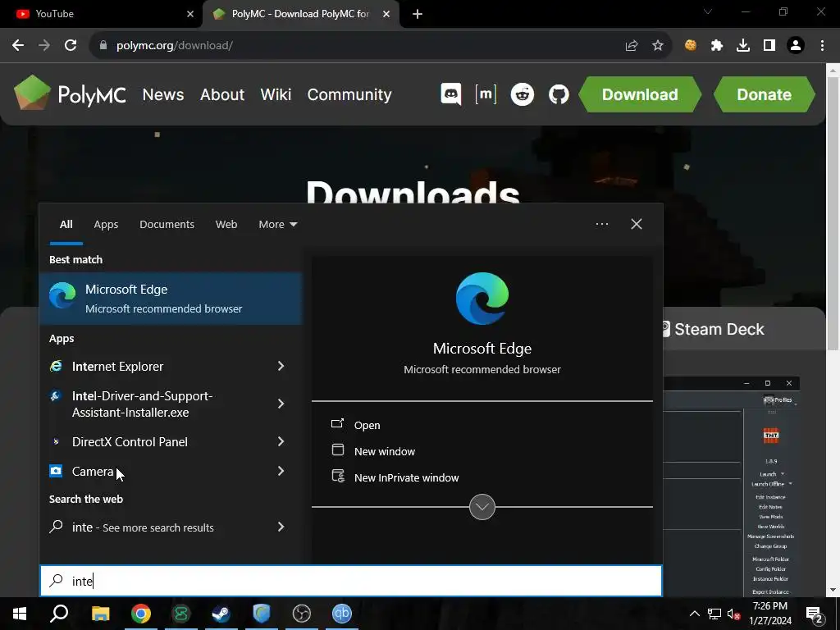Expand 'inte' web search arrow
This screenshot has width=840, height=630.
[x=281, y=527]
